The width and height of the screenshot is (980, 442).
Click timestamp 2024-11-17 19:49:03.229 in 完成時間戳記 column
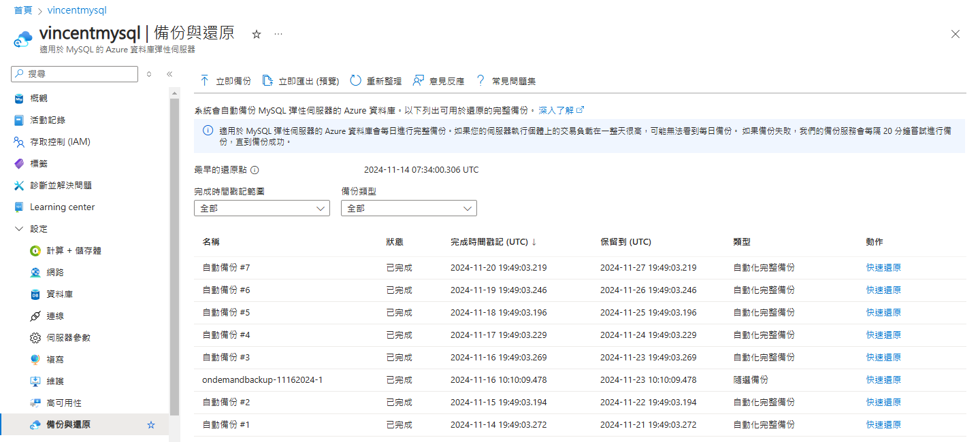click(x=498, y=335)
